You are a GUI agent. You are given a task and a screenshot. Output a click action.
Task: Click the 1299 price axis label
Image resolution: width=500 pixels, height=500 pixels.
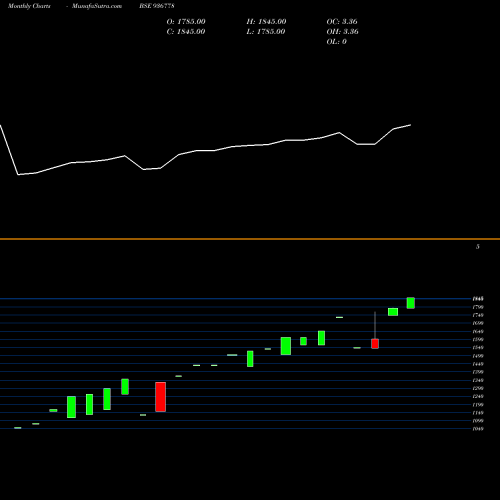(x=478, y=388)
